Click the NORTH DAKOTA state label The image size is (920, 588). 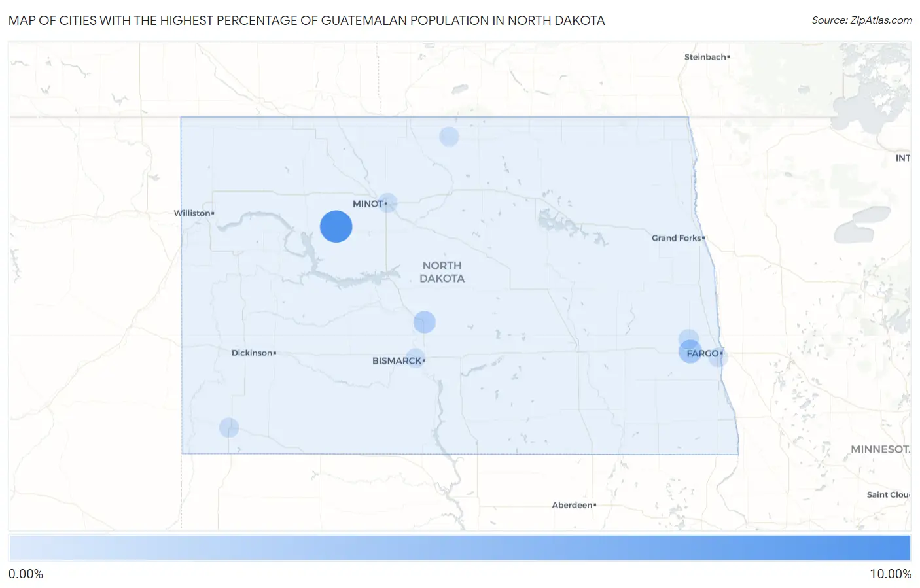point(442,271)
